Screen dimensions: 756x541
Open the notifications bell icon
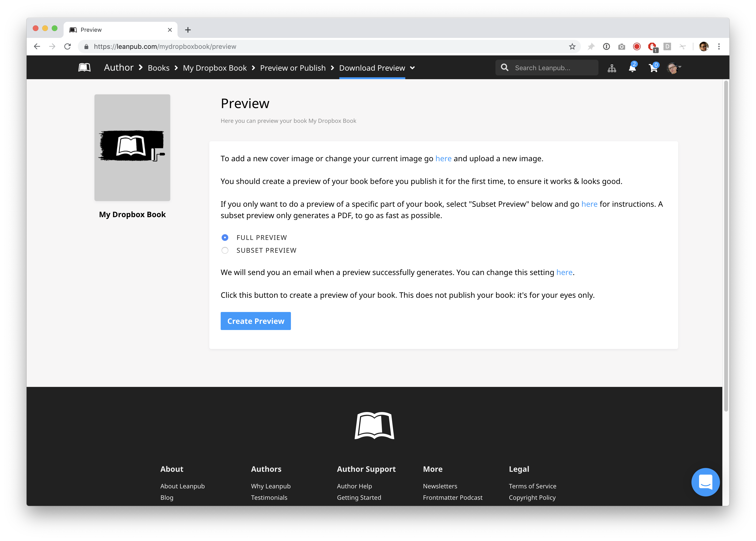pyautogui.click(x=632, y=68)
